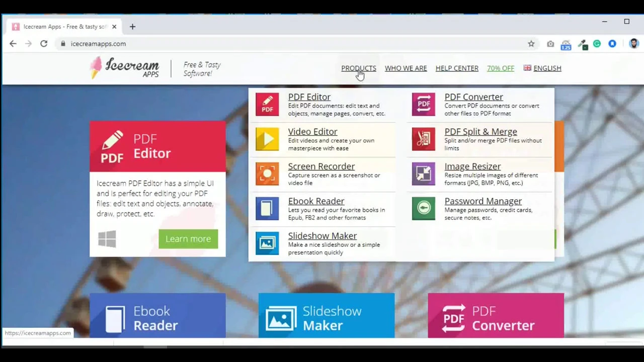This screenshot has width=644, height=362.
Task: Click the PDF Converter magenta icon in menu
Action: point(424,104)
